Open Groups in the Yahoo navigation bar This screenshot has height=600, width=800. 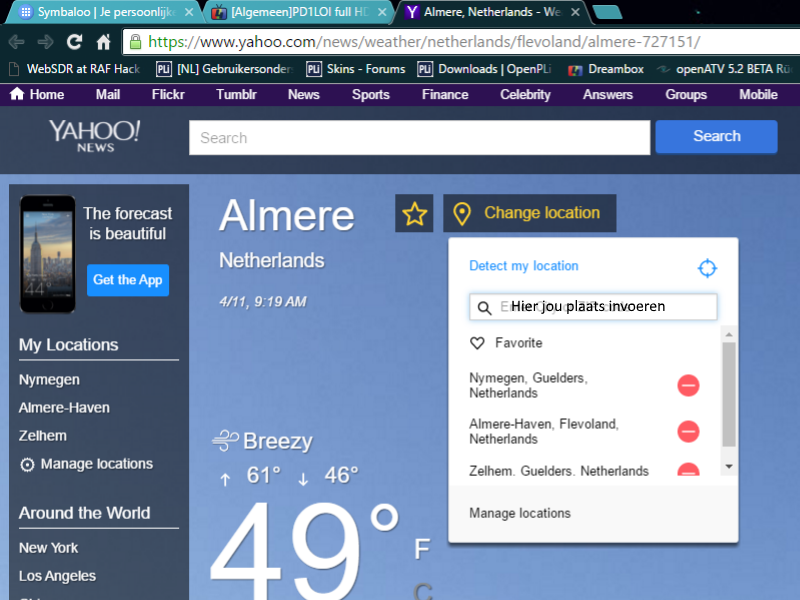pos(686,94)
